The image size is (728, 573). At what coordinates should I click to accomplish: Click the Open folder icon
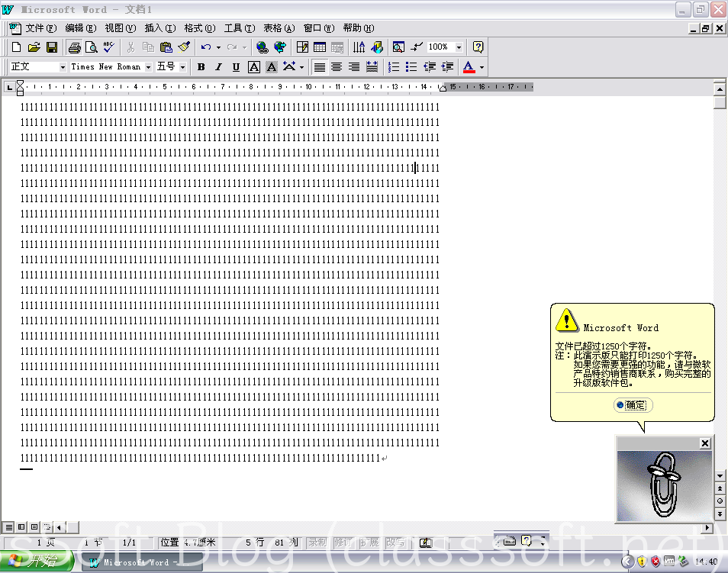(x=34, y=47)
